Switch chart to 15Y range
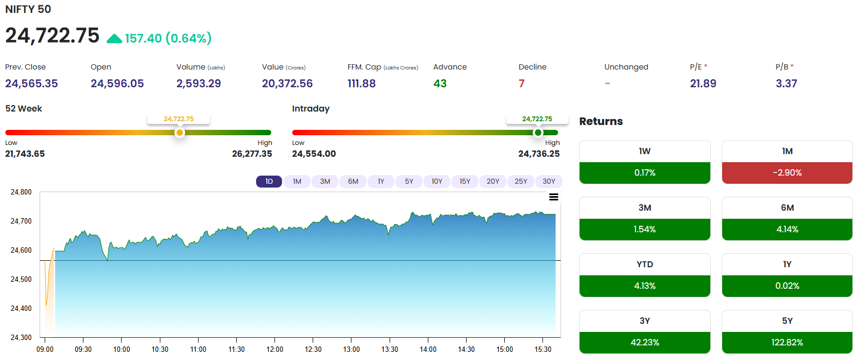Screen dimensions: 868x361 pos(465,182)
